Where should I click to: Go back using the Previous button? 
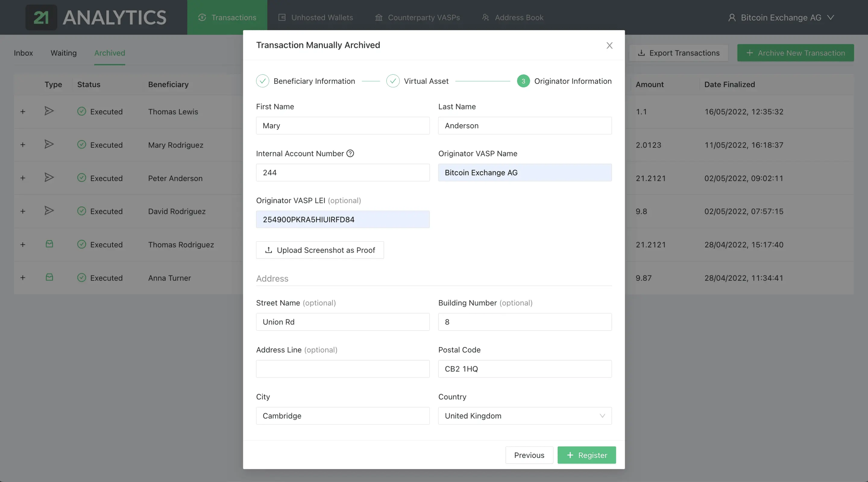coord(529,455)
